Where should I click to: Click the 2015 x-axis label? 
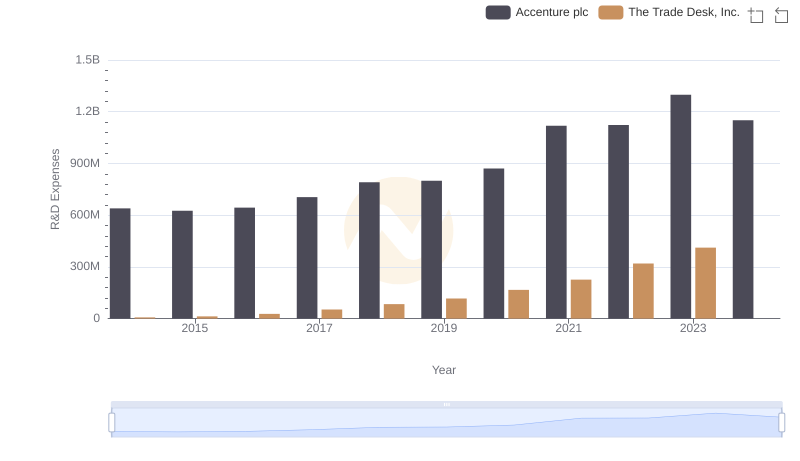[195, 328]
